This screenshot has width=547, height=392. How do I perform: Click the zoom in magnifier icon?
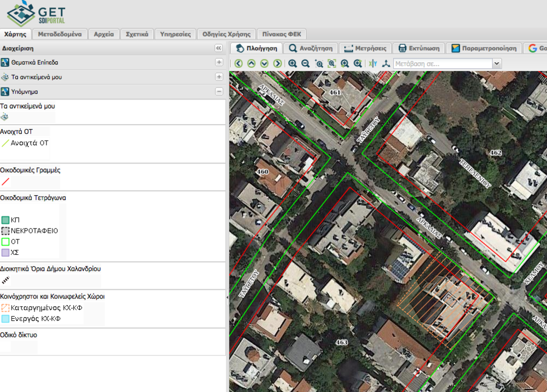pos(293,63)
